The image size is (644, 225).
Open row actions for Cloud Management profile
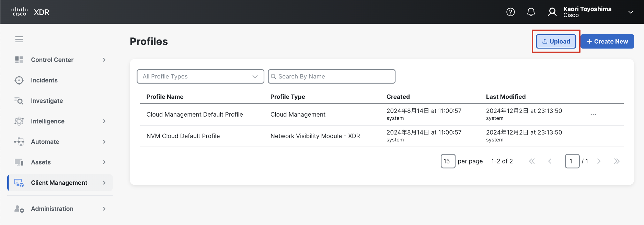(593, 114)
